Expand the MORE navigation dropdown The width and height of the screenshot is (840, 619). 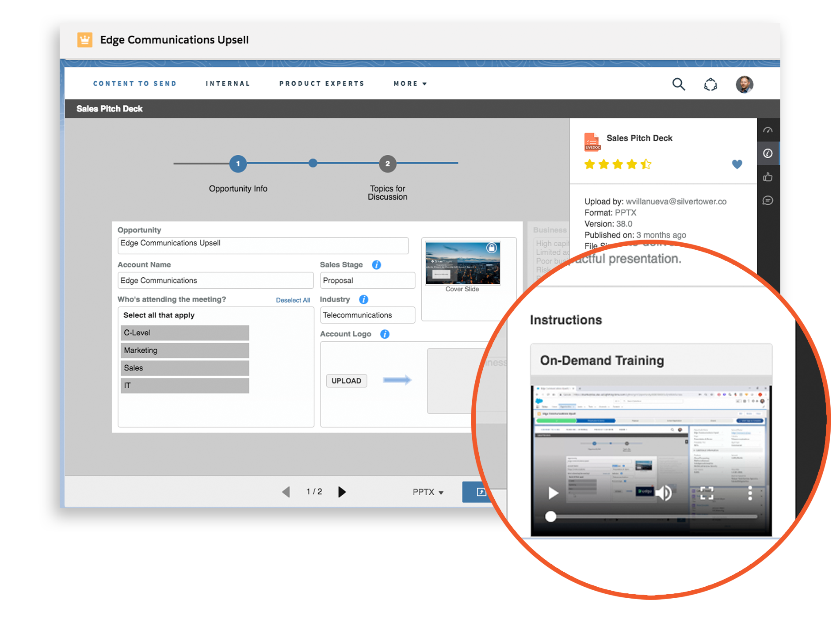click(410, 84)
